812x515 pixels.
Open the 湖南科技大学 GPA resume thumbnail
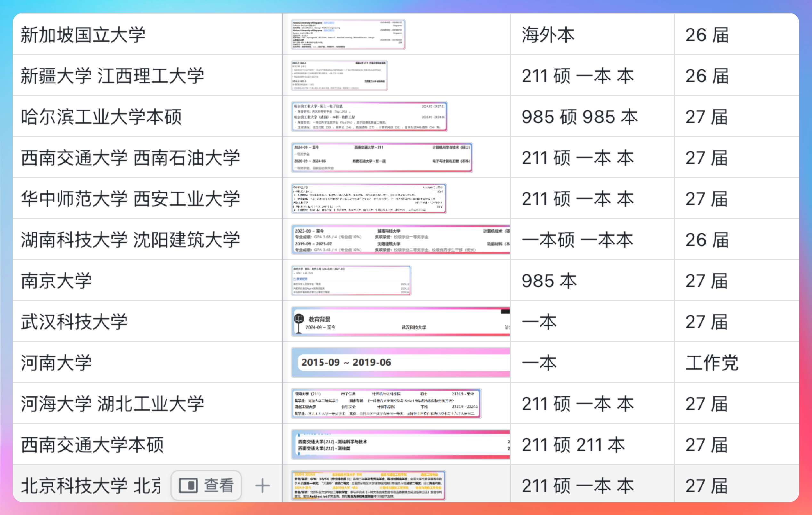pyautogui.click(x=400, y=240)
